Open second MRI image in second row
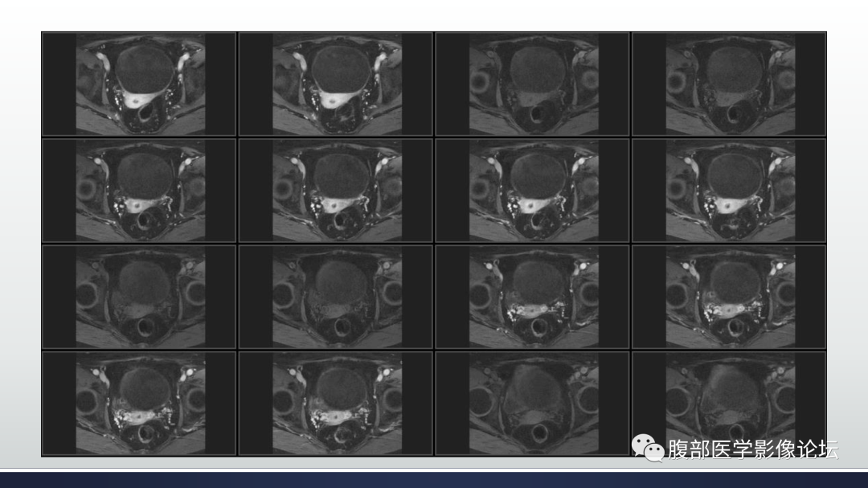The height and width of the screenshot is (488, 868). click(x=336, y=191)
